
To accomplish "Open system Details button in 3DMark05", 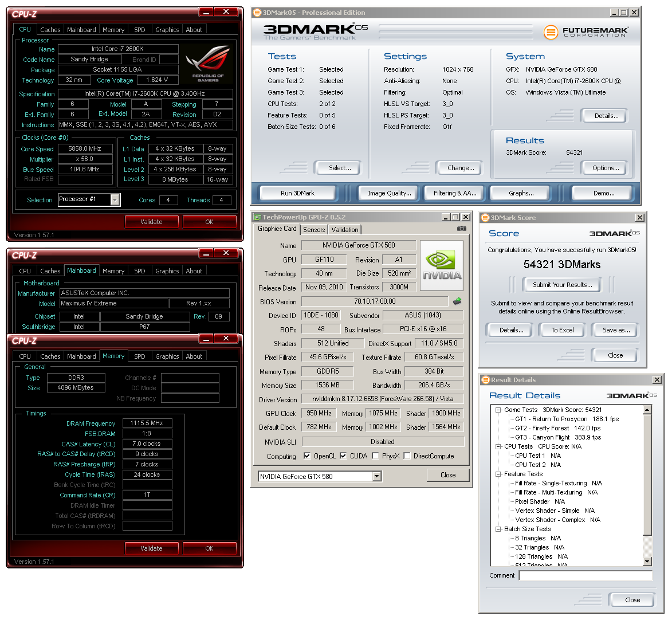I will 606,116.
